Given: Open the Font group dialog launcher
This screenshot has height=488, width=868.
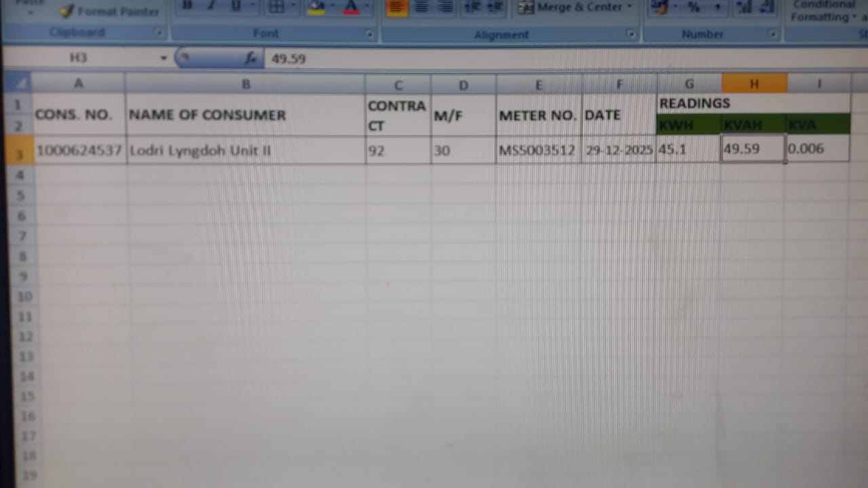Looking at the screenshot, I should [x=370, y=34].
